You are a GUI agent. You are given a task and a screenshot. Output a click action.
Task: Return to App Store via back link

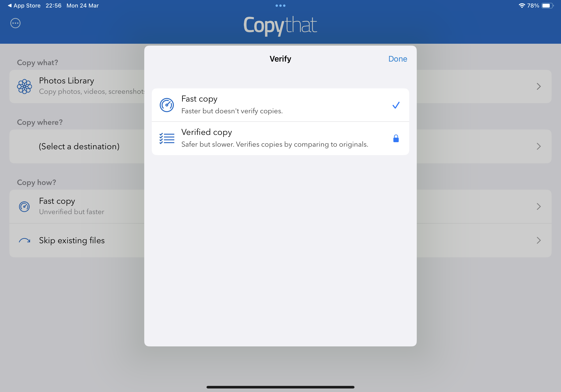pyautogui.click(x=24, y=6)
